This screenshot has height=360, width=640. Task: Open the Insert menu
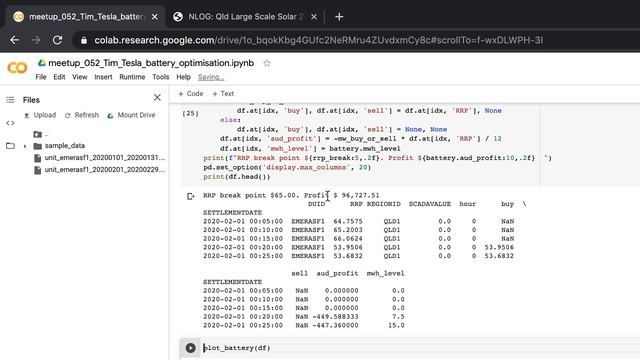tap(103, 77)
